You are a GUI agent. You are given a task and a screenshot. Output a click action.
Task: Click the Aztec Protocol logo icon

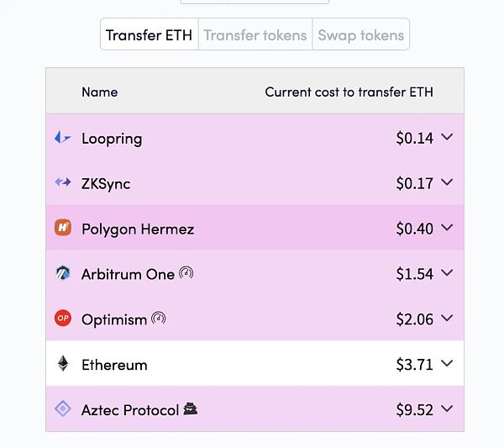click(62, 409)
